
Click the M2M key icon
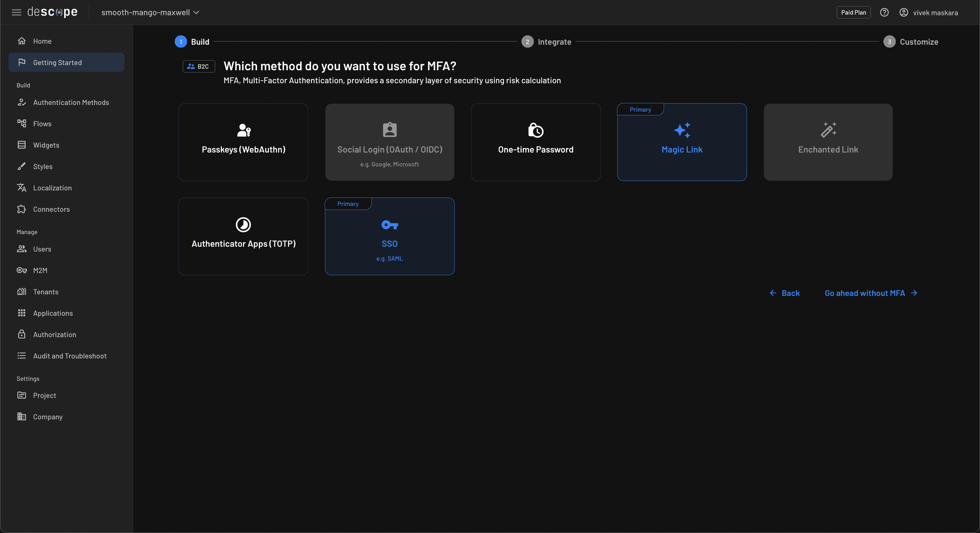pyautogui.click(x=22, y=270)
